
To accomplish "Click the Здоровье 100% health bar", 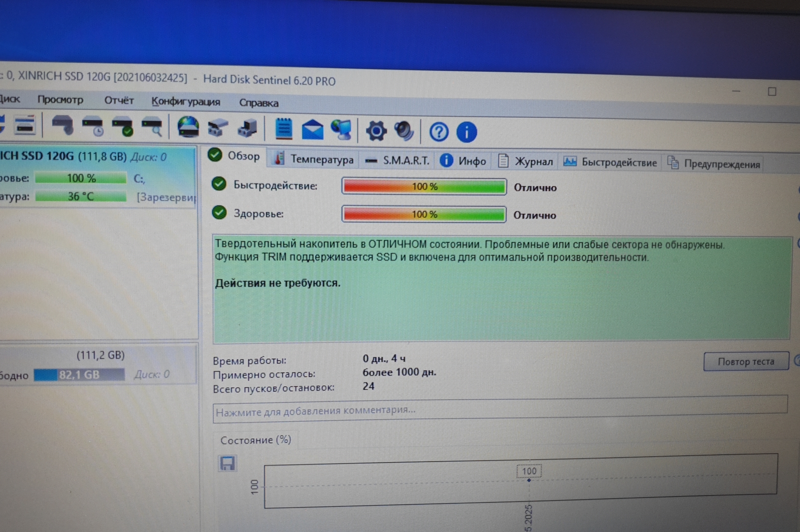I will (424, 214).
